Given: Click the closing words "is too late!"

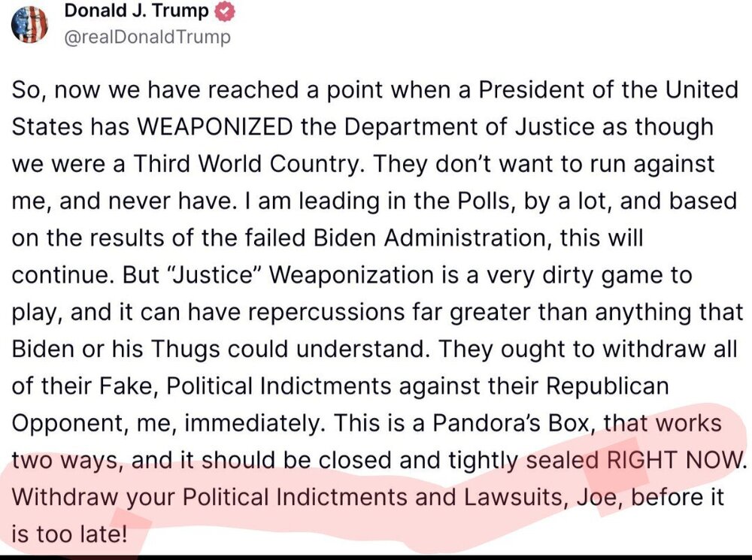Looking at the screenshot, I should click(69, 534).
